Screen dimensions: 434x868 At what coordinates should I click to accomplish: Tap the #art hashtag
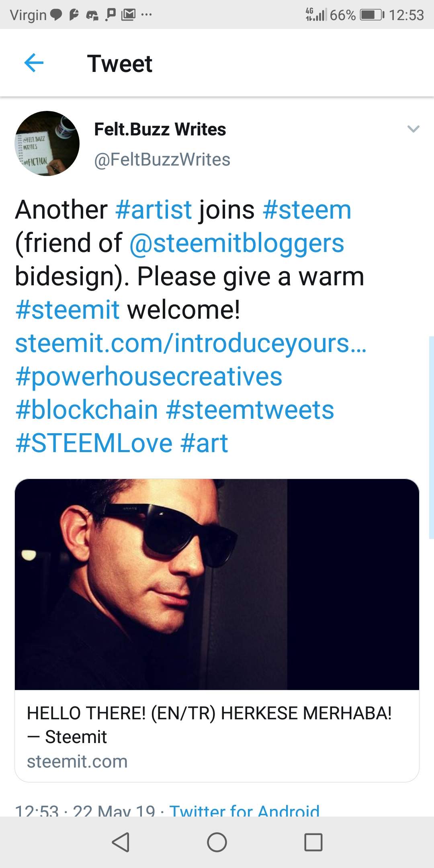pyautogui.click(x=204, y=443)
